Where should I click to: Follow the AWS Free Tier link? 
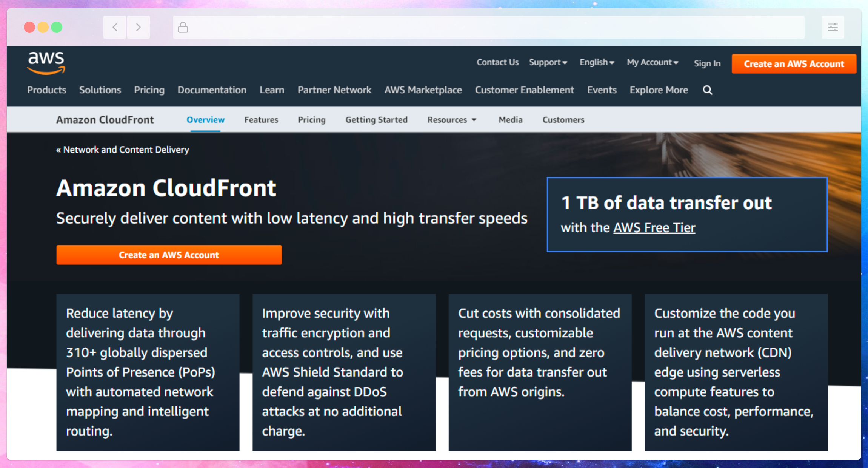tap(654, 228)
